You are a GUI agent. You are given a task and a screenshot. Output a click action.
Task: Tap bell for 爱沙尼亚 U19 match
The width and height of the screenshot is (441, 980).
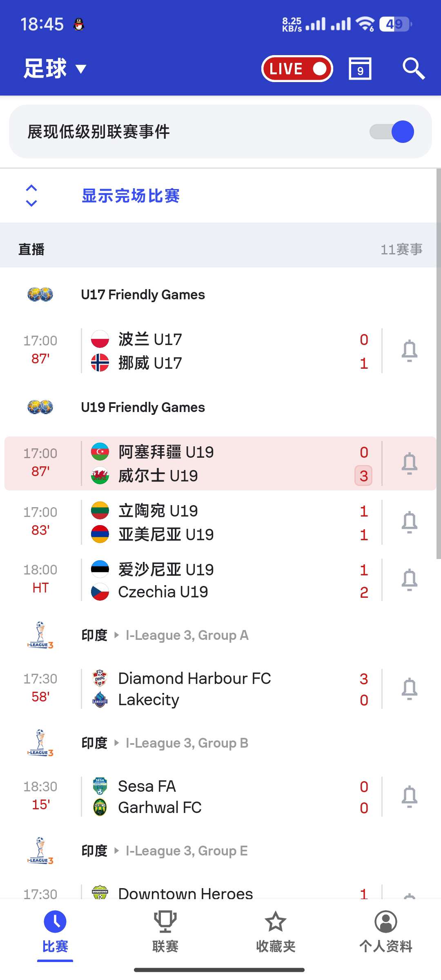(410, 580)
